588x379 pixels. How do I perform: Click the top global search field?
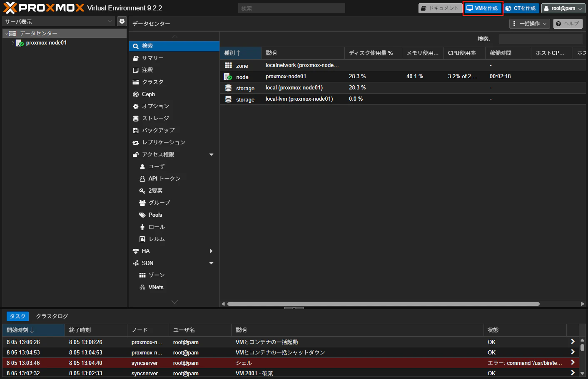click(292, 8)
